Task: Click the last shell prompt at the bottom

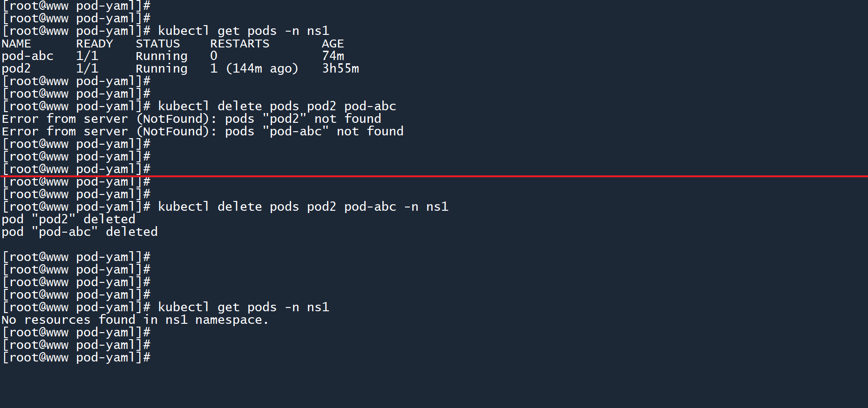Action: [76, 358]
